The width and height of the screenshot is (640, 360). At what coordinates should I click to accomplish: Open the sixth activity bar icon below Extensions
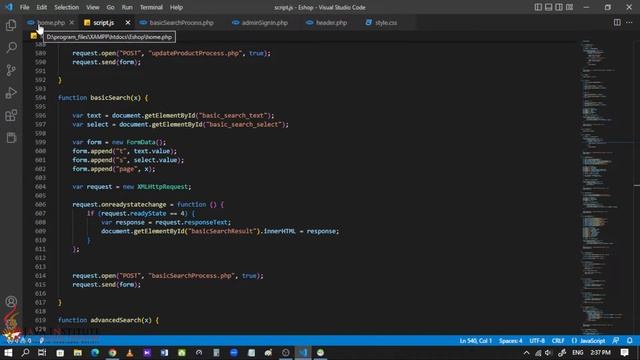pyautogui.click(x=11, y=138)
